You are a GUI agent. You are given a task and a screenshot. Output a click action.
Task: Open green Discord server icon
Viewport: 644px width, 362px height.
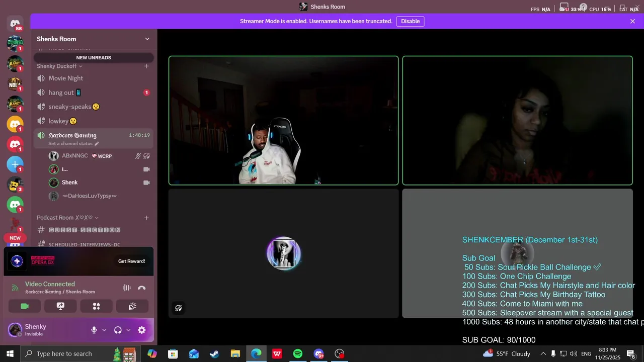pos(15,205)
